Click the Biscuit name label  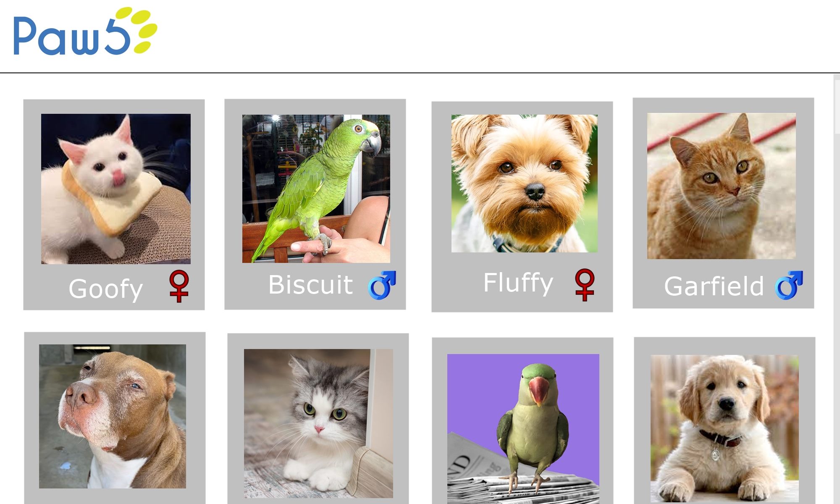tap(310, 284)
